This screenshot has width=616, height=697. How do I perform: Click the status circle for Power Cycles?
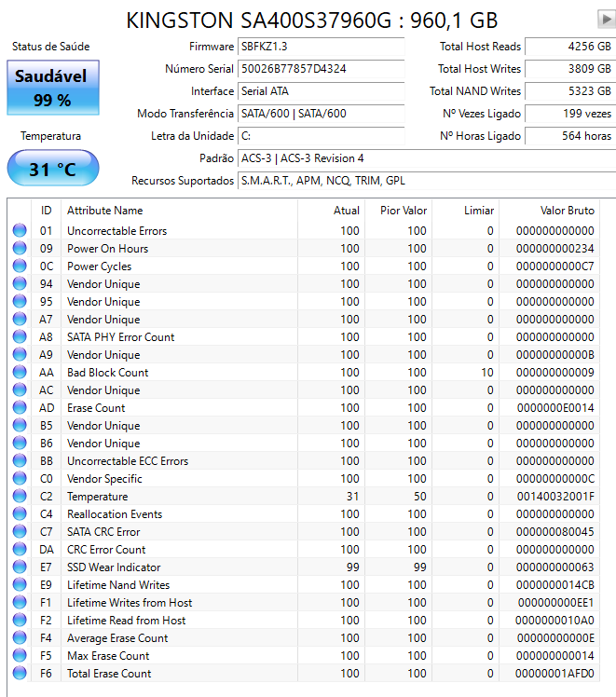(20, 266)
